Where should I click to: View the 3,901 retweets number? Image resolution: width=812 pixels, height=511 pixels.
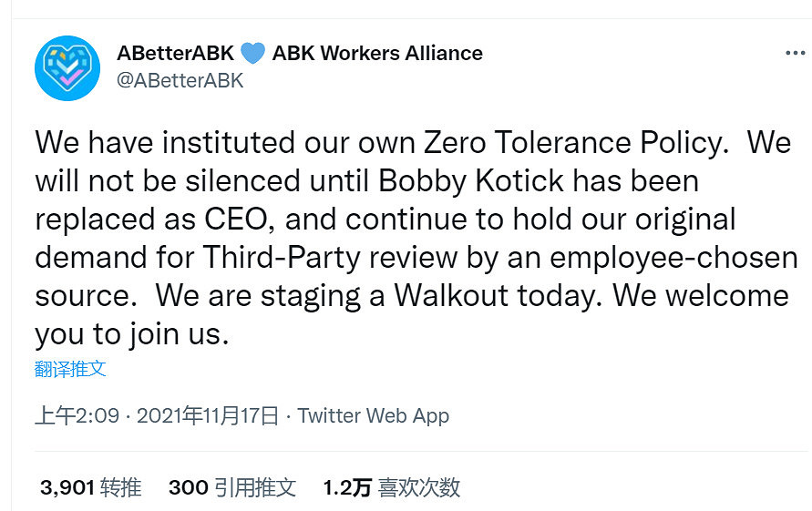[67, 487]
